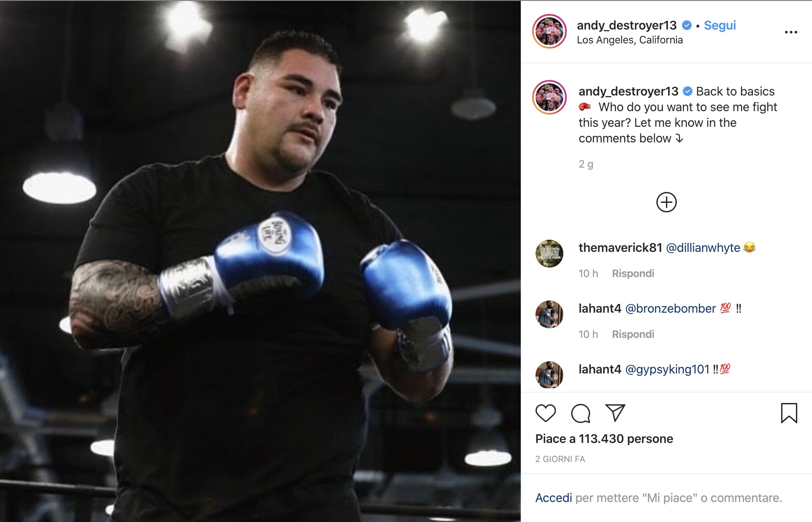Save post with the bookmark icon
The width and height of the screenshot is (812, 522).
[x=789, y=413]
